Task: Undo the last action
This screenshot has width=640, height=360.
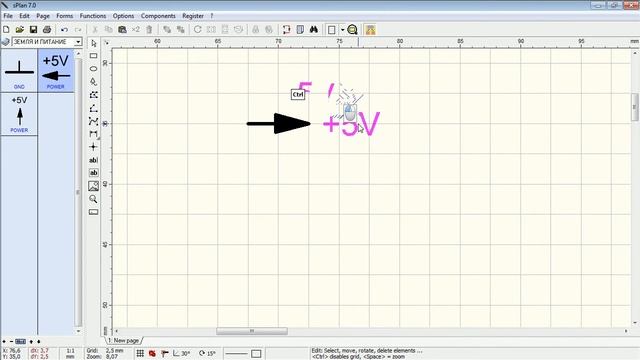Action: 64,29
